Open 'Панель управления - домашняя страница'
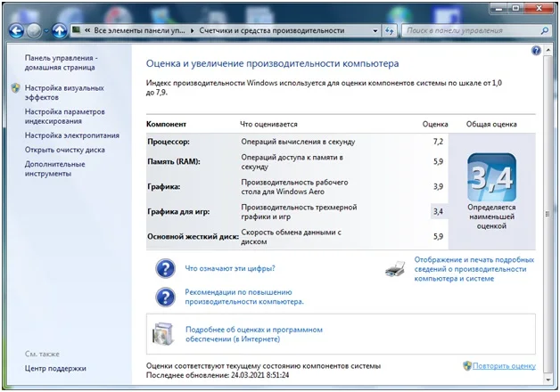Image resolution: width=560 pixels, height=392 pixels. 61,62
